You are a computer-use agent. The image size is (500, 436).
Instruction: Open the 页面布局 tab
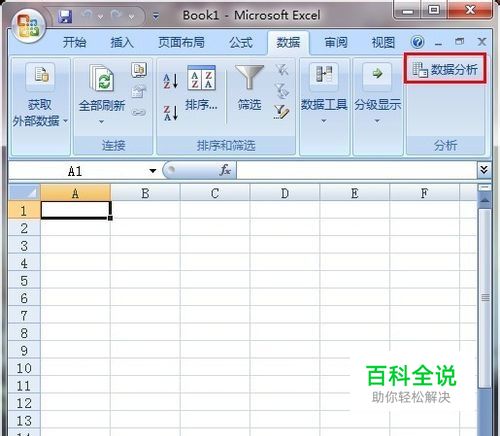[181, 42]
